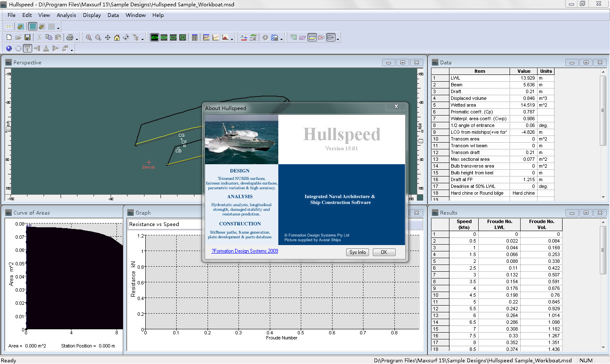This screenshot has width=610, height=364.
Task: Select the Zoom In magnifier tool
Action: (x=89, y=38)
